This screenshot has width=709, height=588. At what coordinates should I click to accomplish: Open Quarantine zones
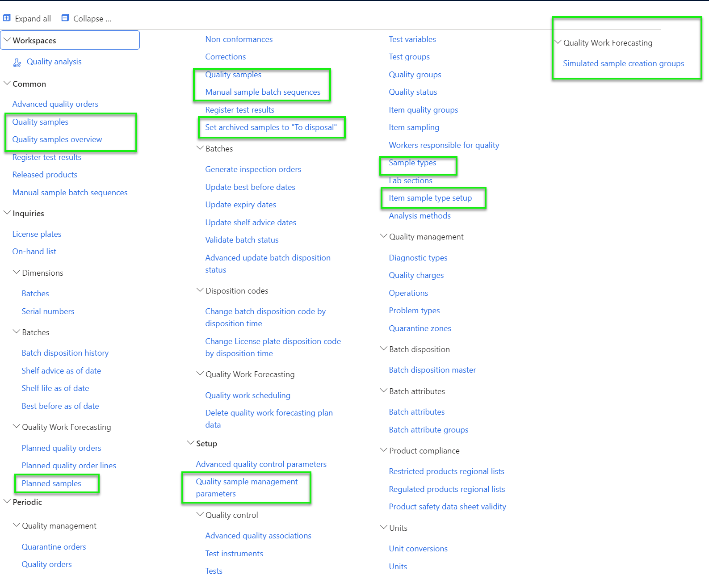(x=420, y=328)
